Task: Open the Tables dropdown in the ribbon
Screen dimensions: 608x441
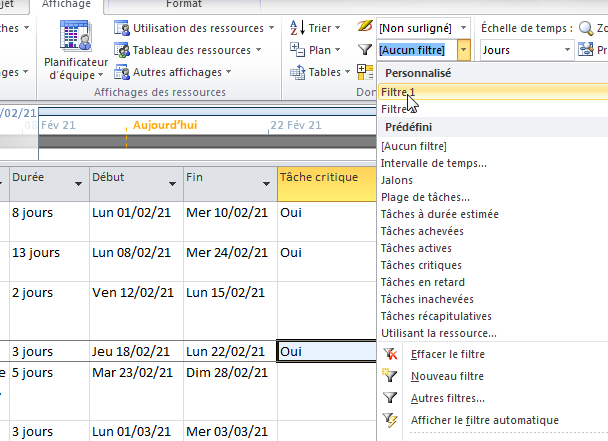Action: pos(322,72)
